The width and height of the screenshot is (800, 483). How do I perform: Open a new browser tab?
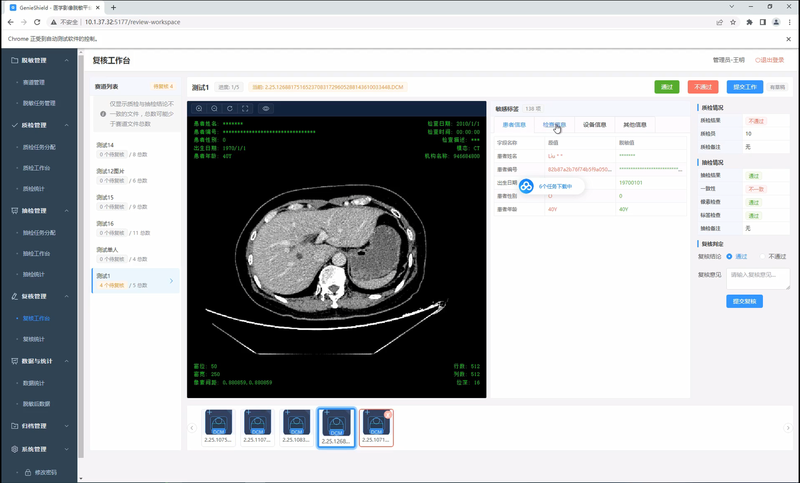pyautogui.click(x=113, y=7)
